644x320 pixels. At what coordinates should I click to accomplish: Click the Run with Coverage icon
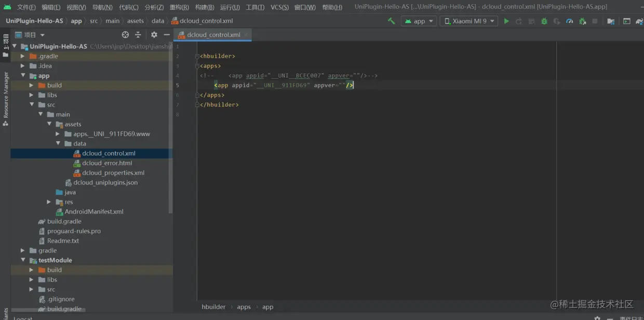click(557, 21)
